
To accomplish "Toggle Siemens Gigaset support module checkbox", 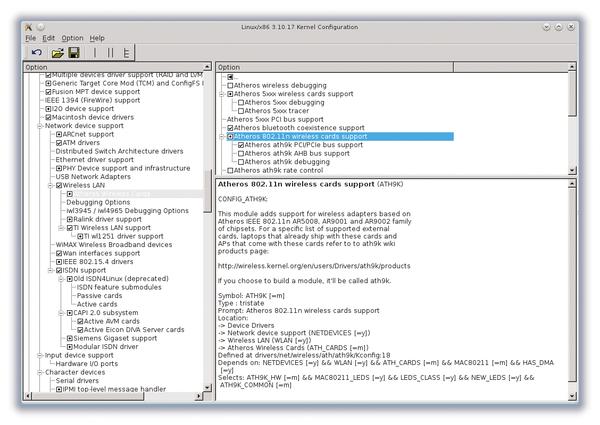I will (x=70, y=338).
